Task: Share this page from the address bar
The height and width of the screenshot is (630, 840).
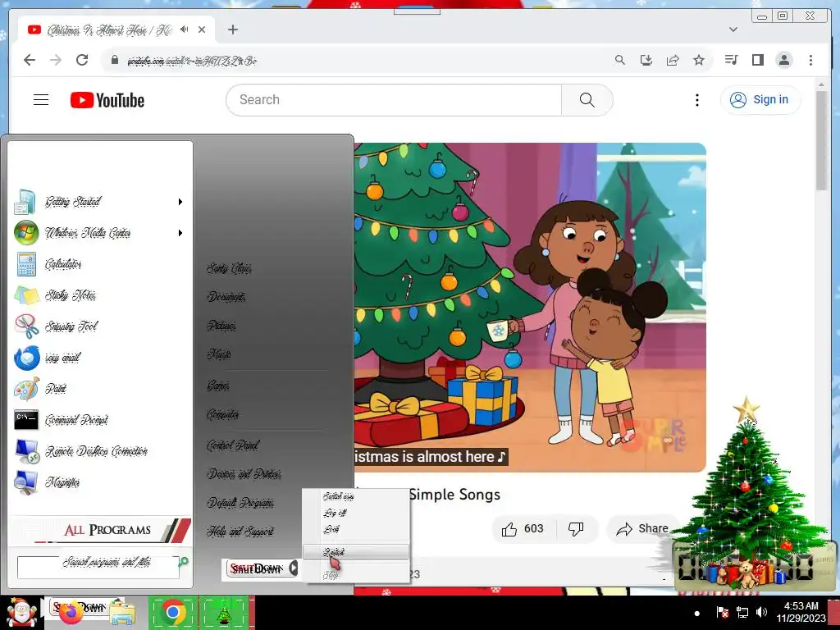Action: 673,60
